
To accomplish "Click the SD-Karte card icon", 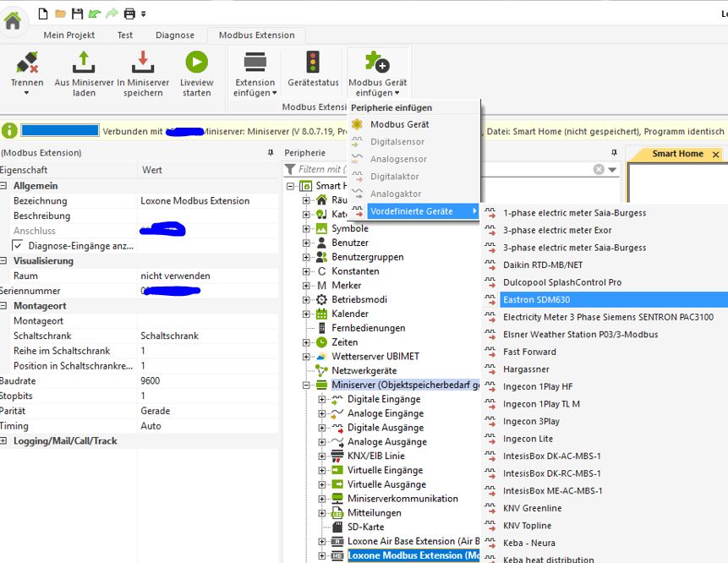I will pyautogui.click(x=337, y=527).
